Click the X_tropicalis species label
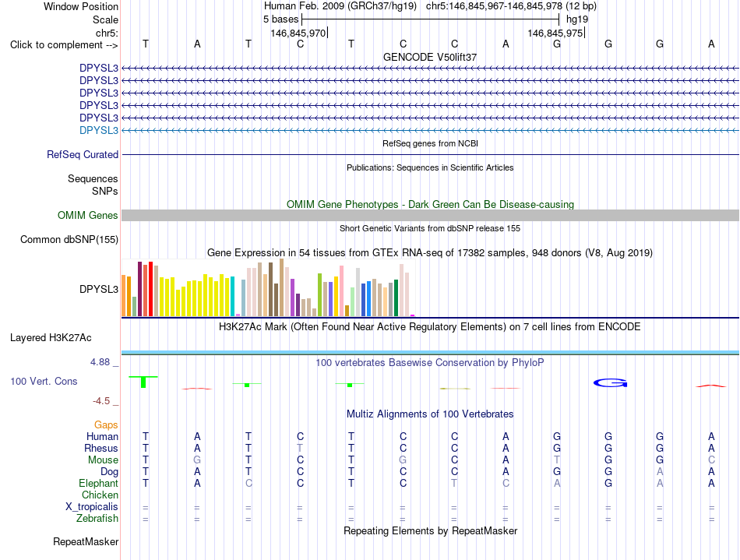Viewport: 740px width, 560px height. point(92,507)
